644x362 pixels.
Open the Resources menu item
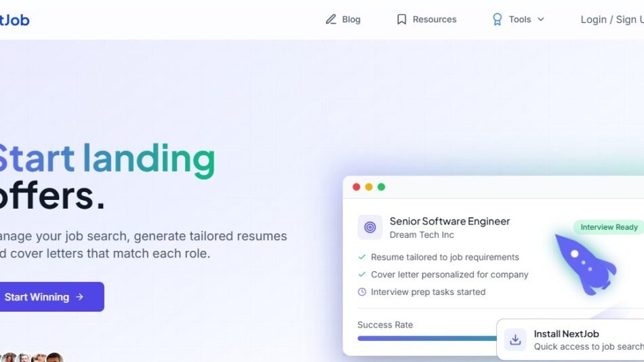[x=435, y=20]
